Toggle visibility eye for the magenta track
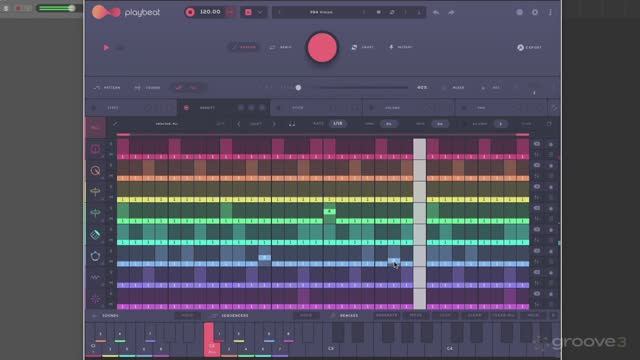 (x=537, y=293)
